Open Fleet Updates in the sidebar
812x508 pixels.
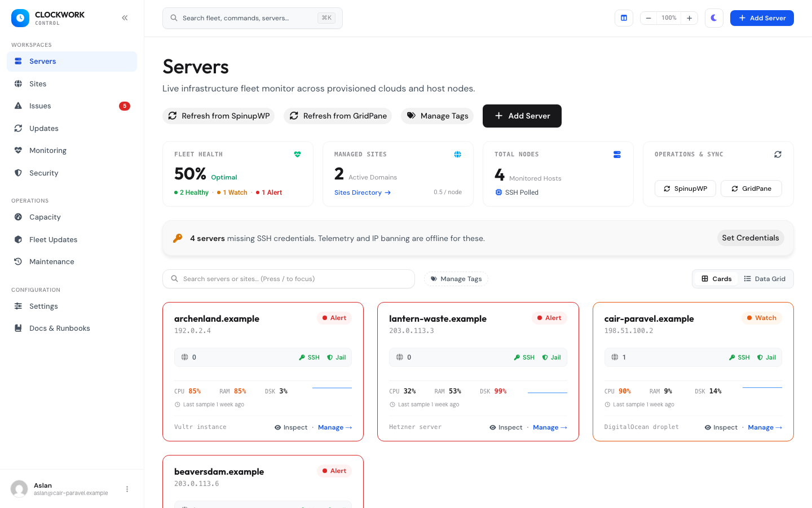(x=72, y=239)
